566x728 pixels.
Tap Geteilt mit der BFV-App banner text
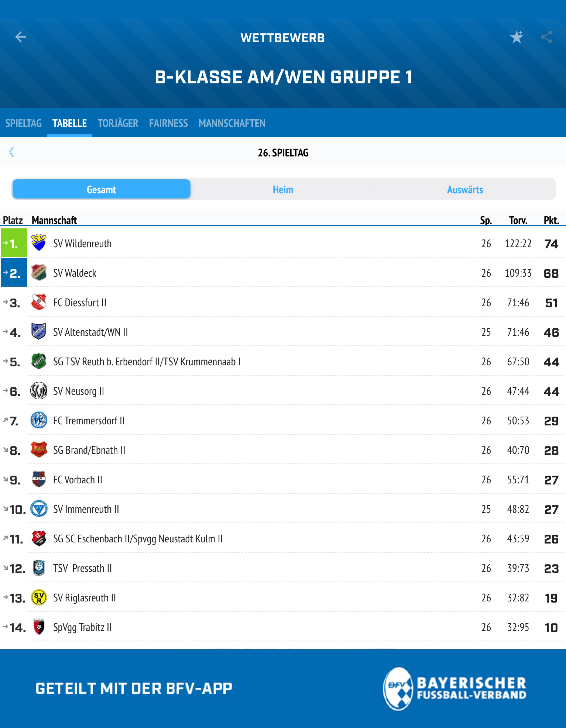134,689
